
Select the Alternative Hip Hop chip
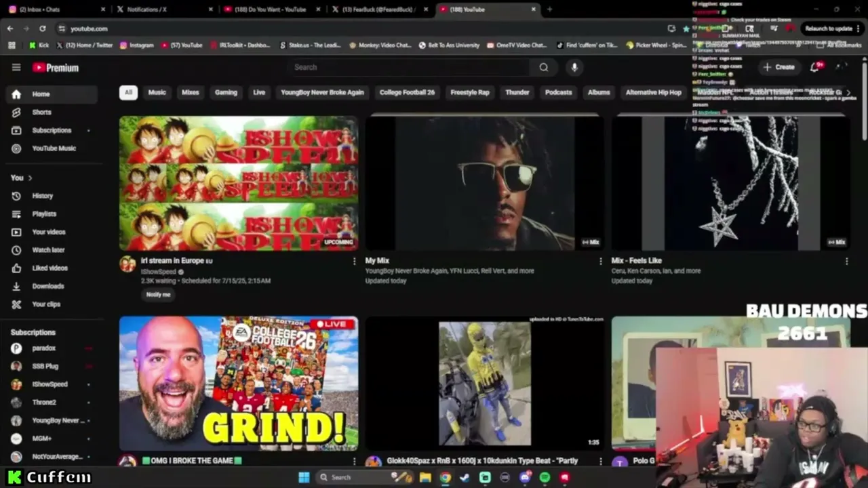tap(654, 92)
